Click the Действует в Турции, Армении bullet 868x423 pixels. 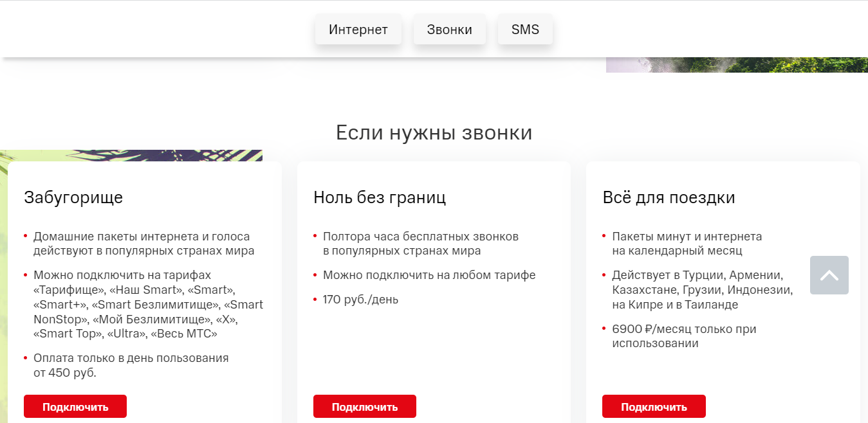click(x=701, y=290)
